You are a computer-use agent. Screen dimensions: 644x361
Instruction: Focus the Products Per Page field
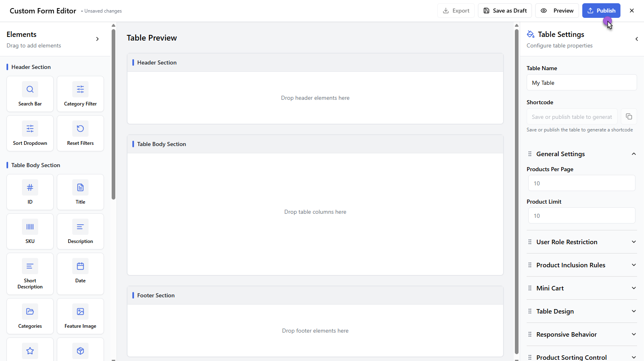tap(581, 183)
